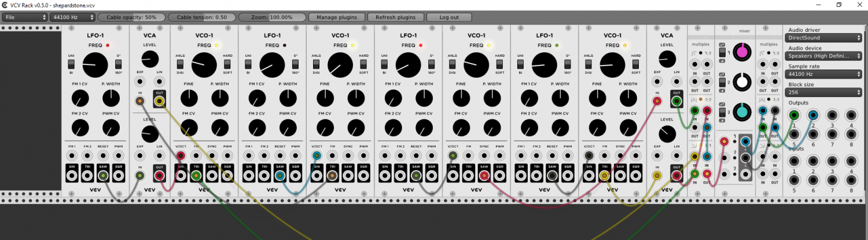Click SQR output jack on first VCO-1
Viewport: 868px width, 240px height.
pos(227,175)
